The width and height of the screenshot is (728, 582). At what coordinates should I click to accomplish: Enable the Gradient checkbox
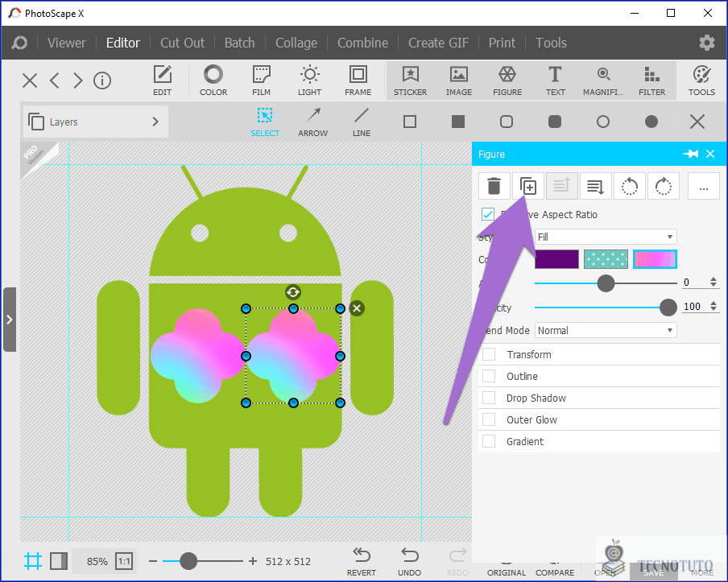pyautogui.click(x=489, y=441)
